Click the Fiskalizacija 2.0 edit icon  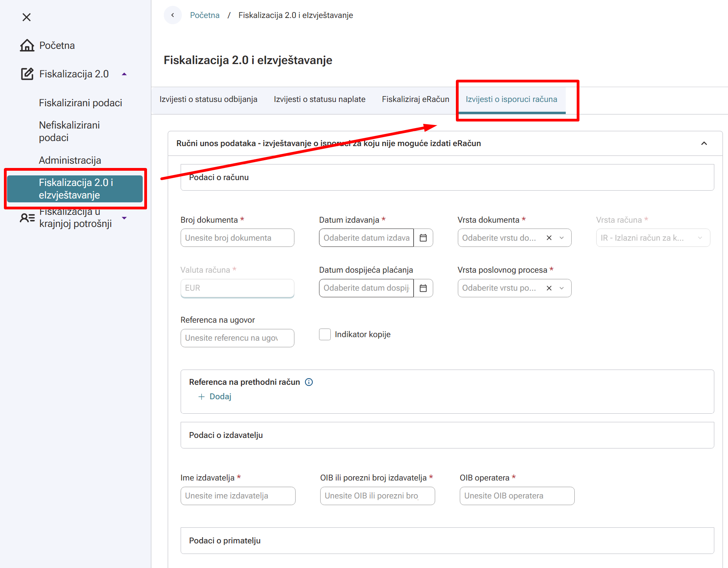[x=27, y=74]
